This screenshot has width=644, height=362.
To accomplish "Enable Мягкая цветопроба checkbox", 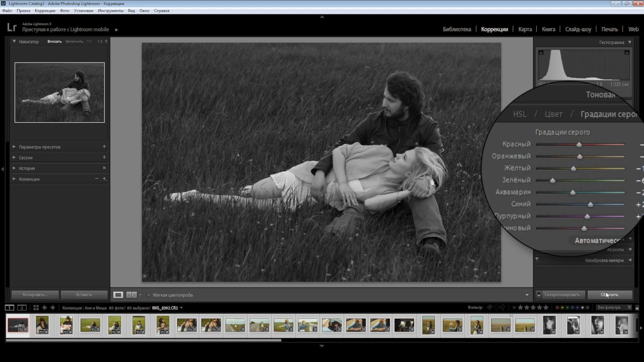I will (x=148, y=295).
